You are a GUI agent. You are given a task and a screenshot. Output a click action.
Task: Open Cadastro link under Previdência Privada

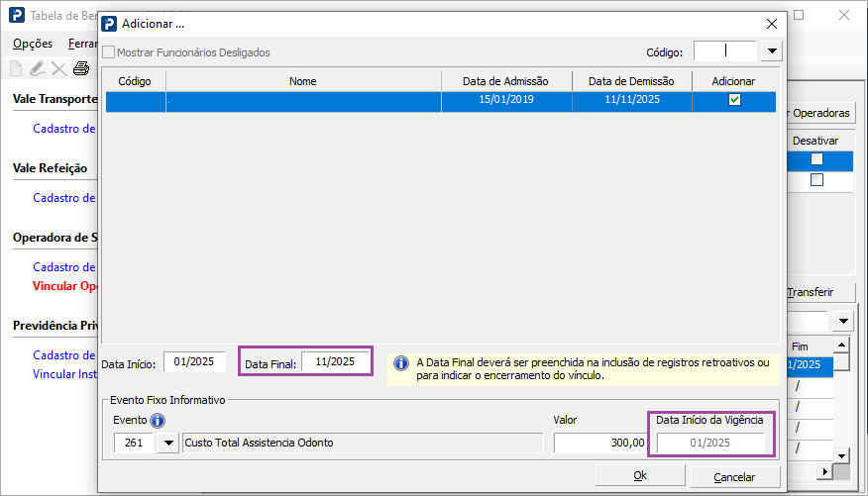[64, 355]
